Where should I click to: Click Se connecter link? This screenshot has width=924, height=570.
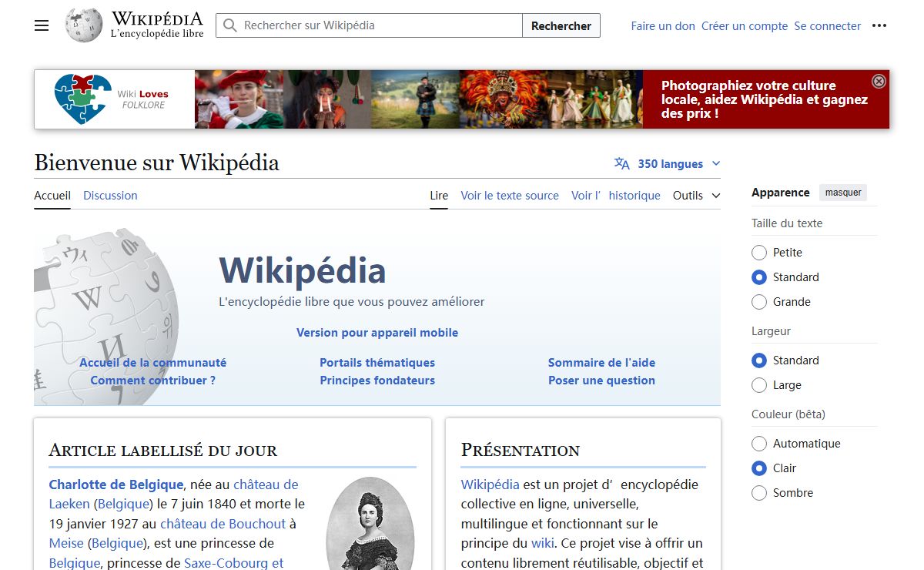pos(828,25)
